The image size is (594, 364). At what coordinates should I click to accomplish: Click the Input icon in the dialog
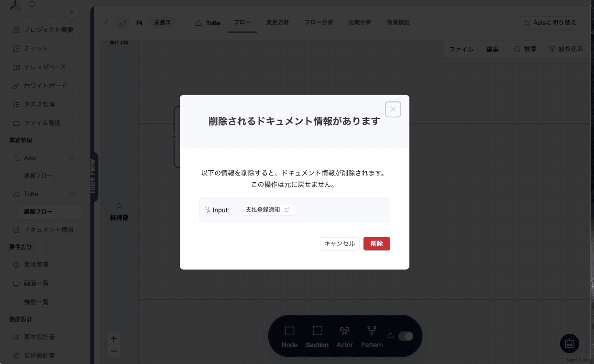coord(207,210)
